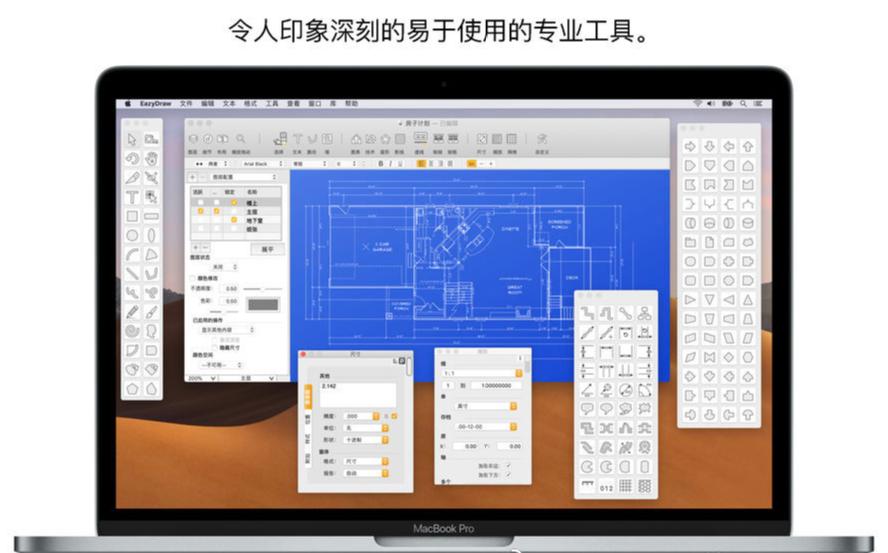888x553 pixels.
Task: Select the 012 numbering tool icon
Action: click(x=606, y=487)
